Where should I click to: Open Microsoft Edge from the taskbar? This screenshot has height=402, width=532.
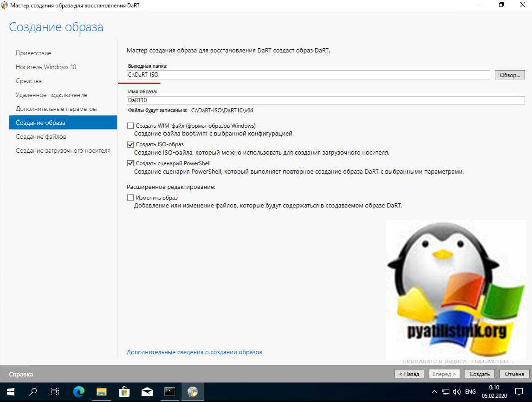tap(79, 391)
